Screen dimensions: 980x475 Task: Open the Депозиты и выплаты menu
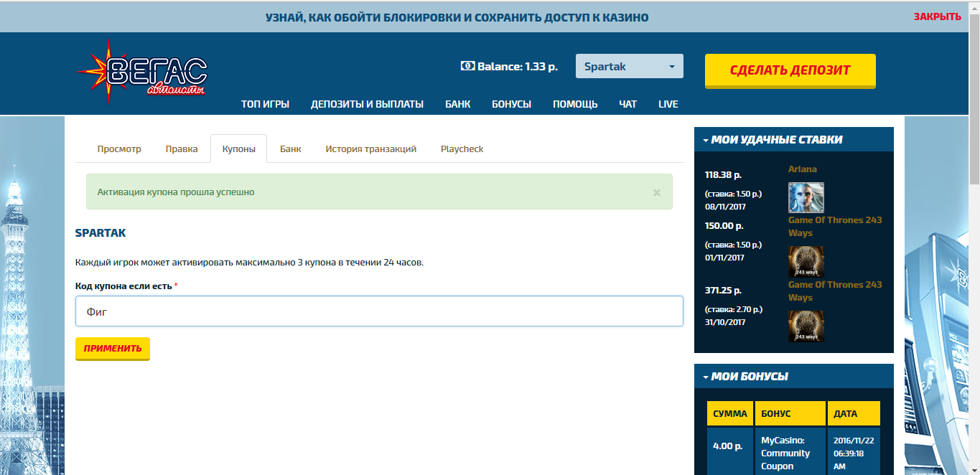point(367,104)
